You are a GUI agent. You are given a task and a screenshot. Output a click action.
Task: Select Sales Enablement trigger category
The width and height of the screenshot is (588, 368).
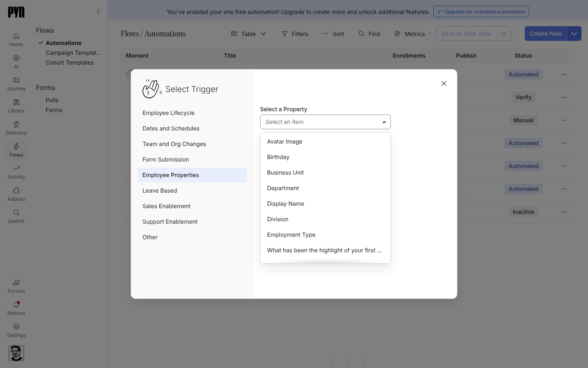click(x=192, y=206)
